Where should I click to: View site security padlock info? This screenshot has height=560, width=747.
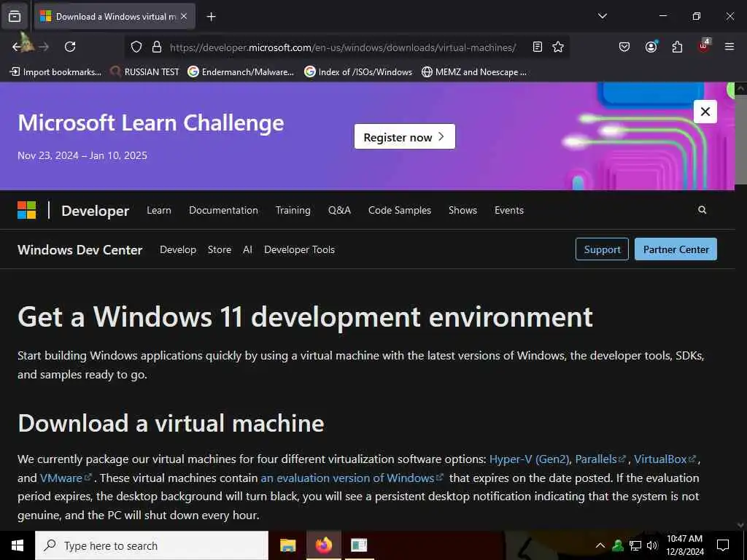(156, 47)
